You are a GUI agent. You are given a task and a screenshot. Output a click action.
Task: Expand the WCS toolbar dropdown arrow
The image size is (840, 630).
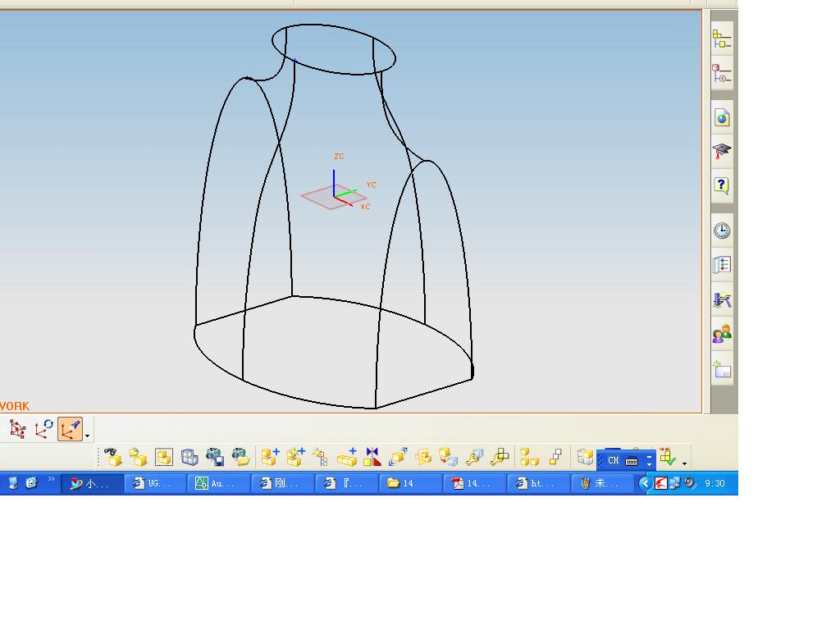pos(87,436)
